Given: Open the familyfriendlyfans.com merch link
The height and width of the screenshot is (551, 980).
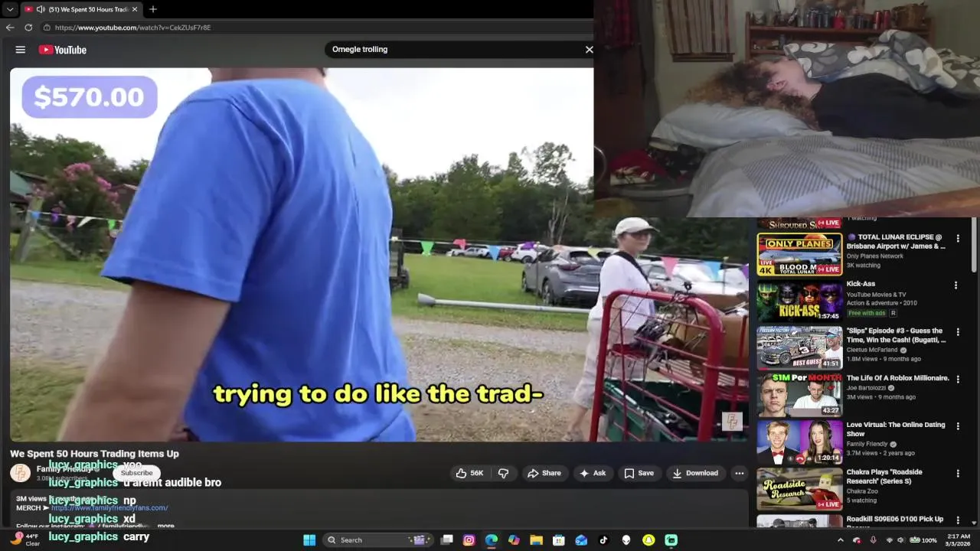Looking at the screenshot, I should [x=109, y=507].
